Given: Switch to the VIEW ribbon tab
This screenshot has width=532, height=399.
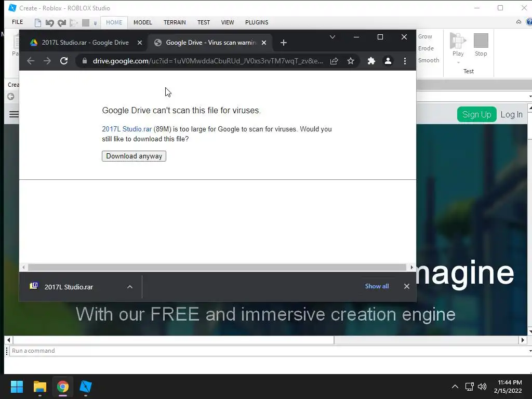Looking at the screenshot, I should [x=228, y=22].
